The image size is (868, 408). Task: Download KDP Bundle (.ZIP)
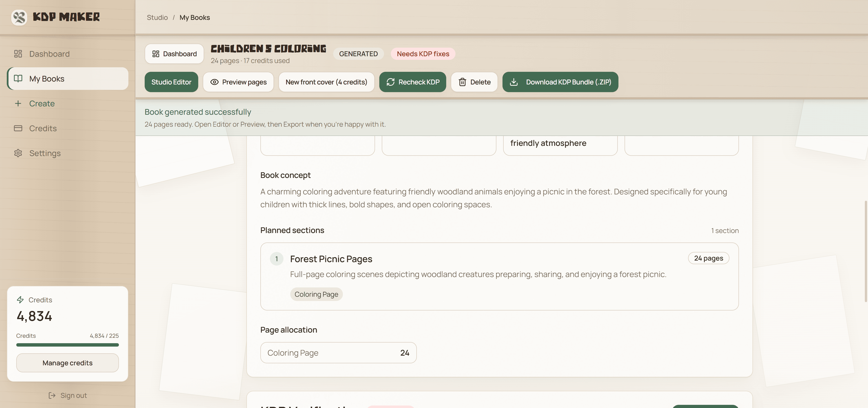click(560, 82)
